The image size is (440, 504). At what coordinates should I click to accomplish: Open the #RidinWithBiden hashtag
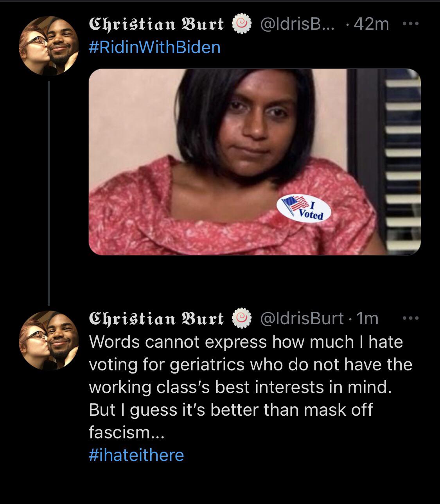click(x=155, y=47)
